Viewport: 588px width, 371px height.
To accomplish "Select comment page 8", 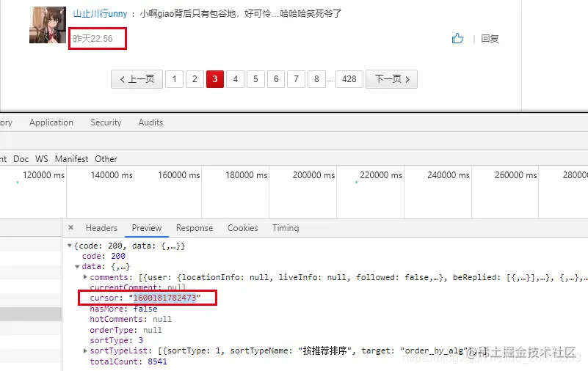I will tap(316, 79).
